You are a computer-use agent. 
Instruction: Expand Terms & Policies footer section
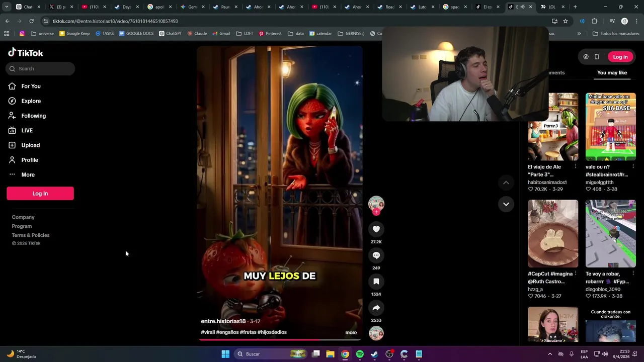tap(31, 235)
